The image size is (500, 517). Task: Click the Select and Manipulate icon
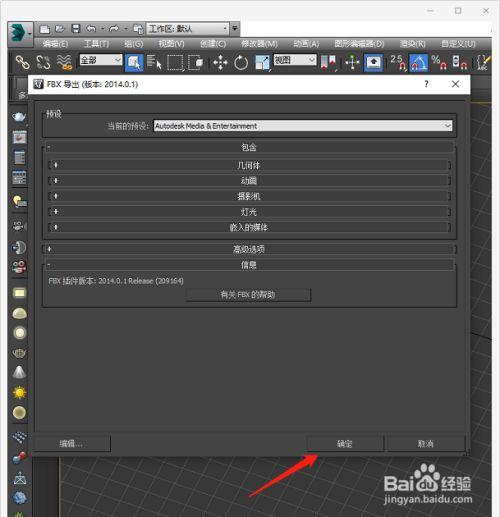[352, 62]
